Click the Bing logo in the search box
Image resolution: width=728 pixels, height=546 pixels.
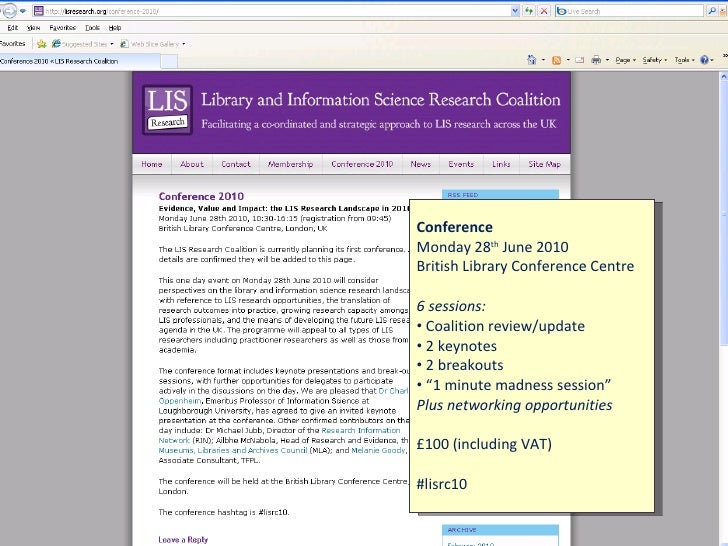561,11
